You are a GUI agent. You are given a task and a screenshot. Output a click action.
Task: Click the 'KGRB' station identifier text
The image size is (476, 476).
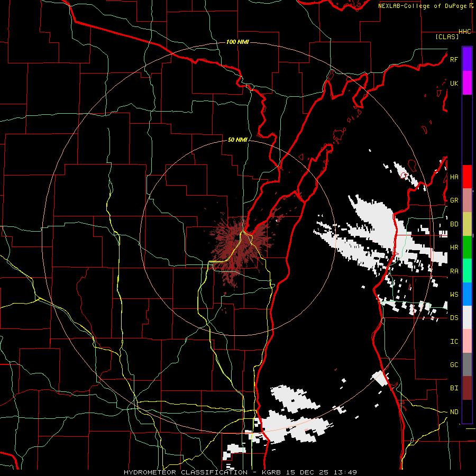click(x=272, y=472)
